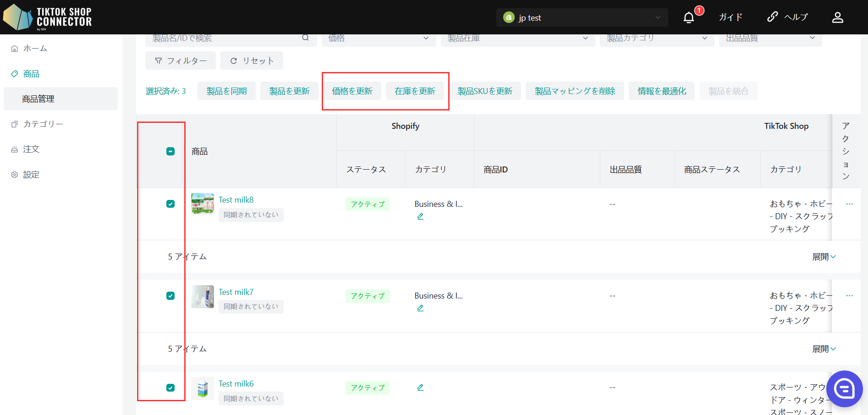The height and width of the screenshot is (415, 868).
Task: Open the user account icon
Action: click(838, 17)
